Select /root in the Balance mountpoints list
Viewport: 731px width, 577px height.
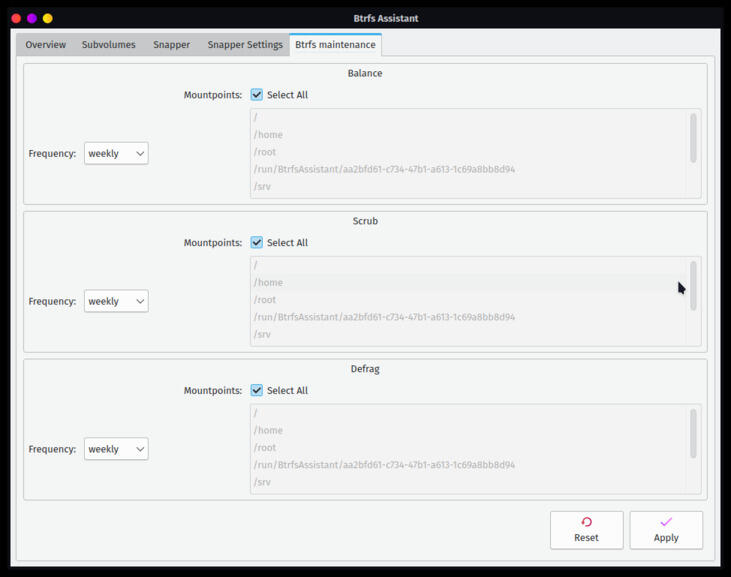point(469,152)
